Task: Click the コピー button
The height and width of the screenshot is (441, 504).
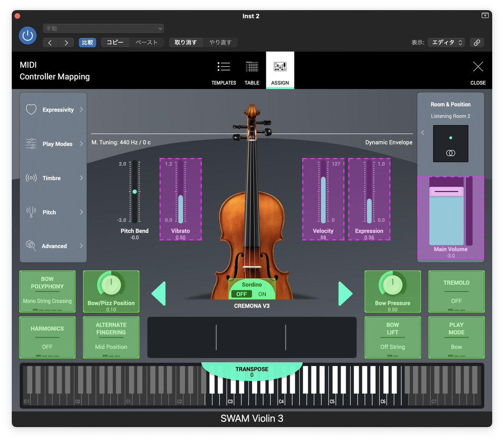Action: coord(115,42)
